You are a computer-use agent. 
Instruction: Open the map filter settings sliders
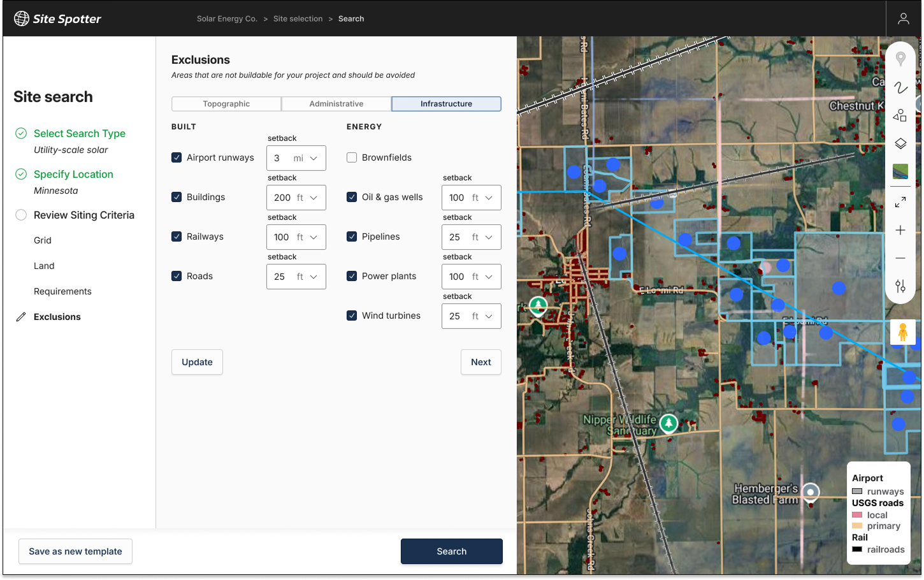900,286
